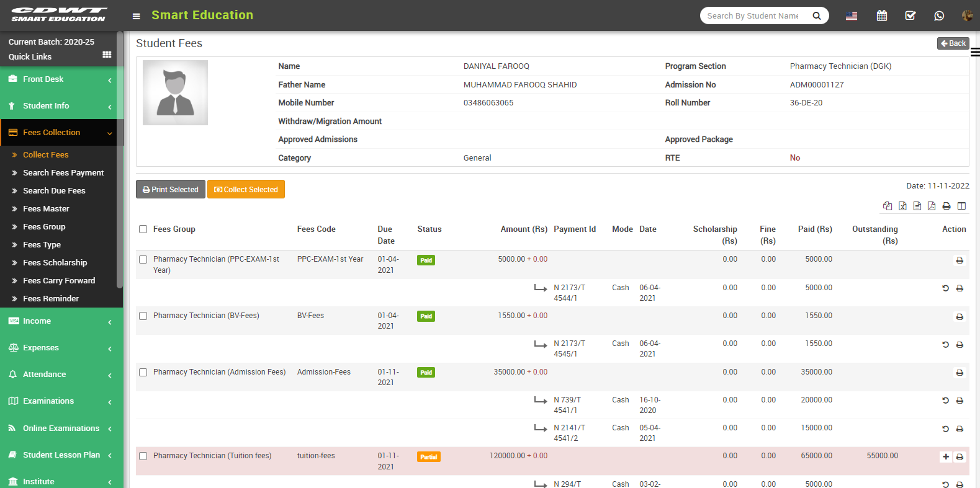Revert payment N 2141/T 4541/2

945,429
